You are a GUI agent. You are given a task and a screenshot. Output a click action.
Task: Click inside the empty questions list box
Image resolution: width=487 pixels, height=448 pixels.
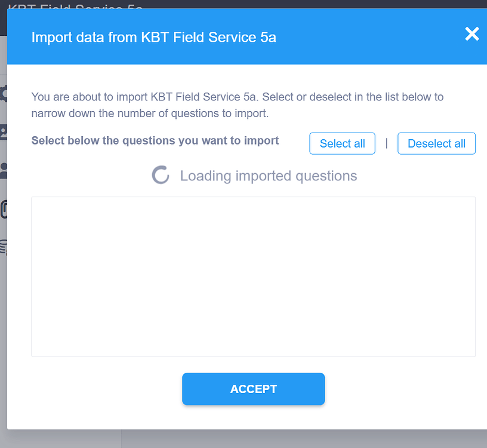click(x=253, y=277)
